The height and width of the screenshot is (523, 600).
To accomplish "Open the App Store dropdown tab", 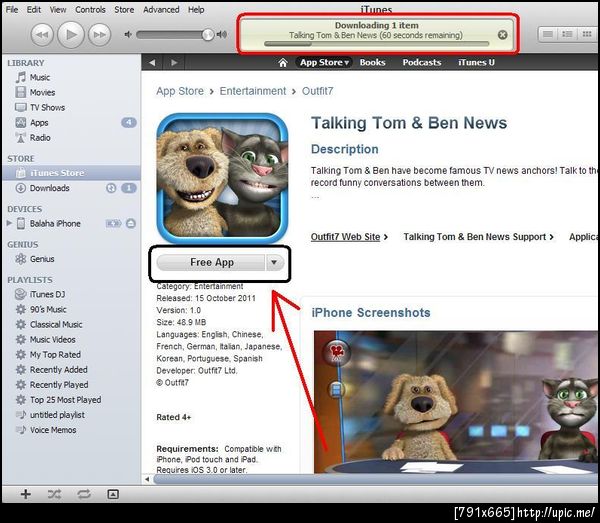I will coord(324,62).
